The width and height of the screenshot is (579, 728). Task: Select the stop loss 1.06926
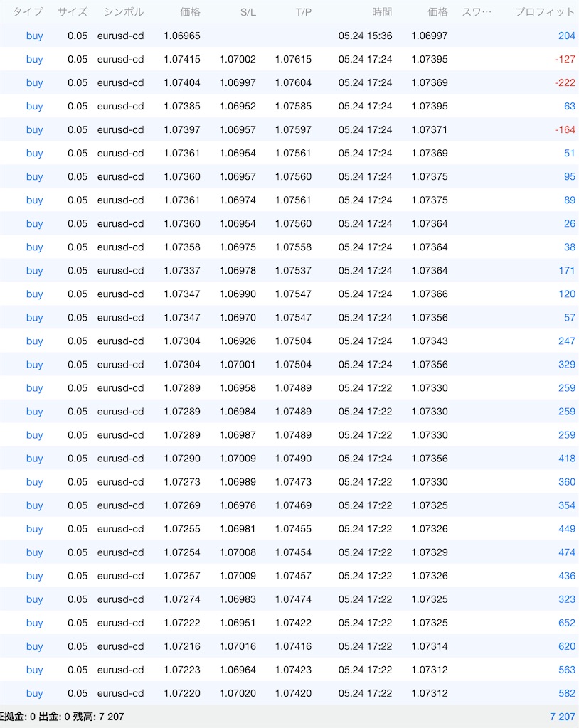point(238,341)
